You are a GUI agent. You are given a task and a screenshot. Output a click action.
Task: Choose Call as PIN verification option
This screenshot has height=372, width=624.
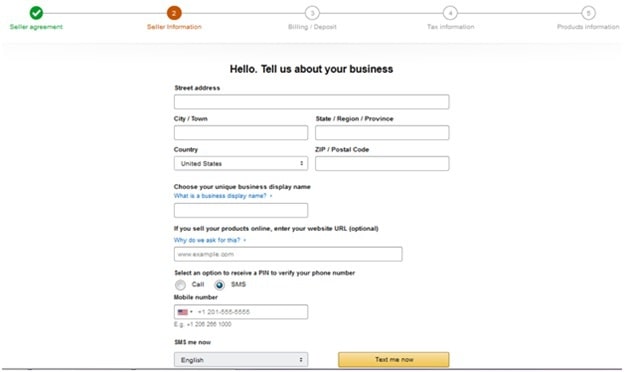(x=180, y=285)
